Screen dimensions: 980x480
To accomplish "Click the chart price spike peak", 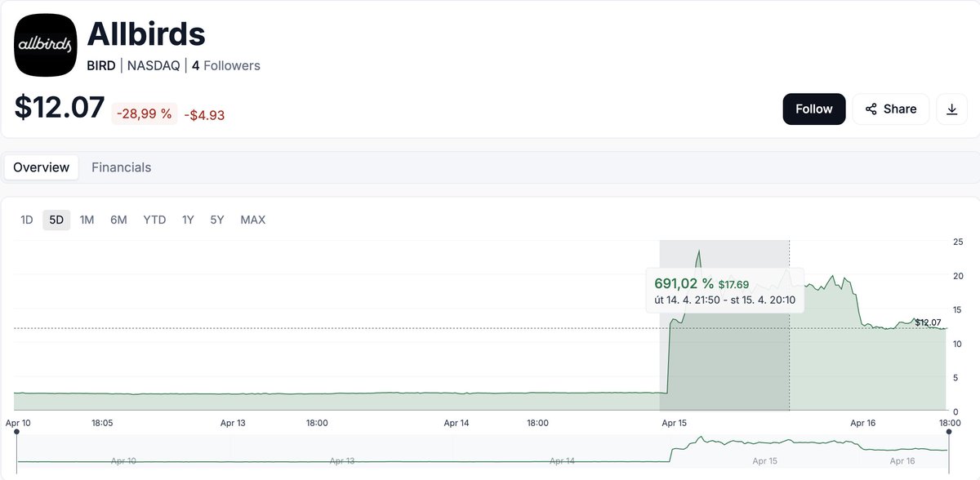I will pyautogui.click(x=698, y=251).
